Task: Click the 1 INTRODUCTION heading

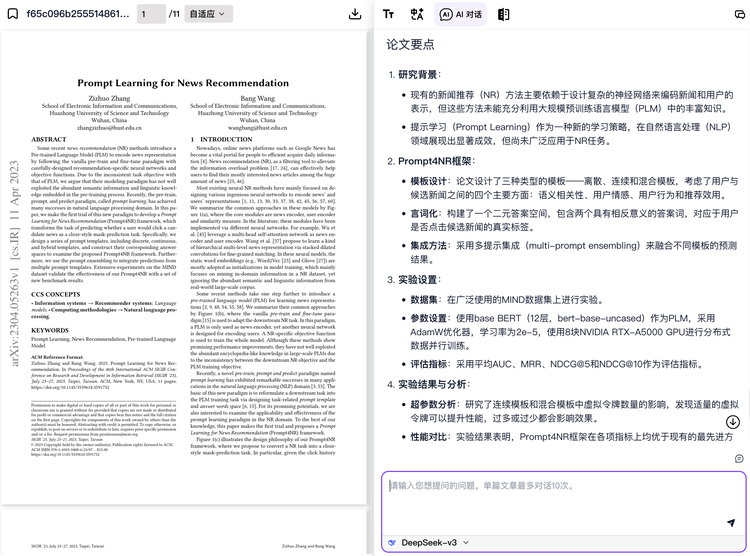Action: 221,139
